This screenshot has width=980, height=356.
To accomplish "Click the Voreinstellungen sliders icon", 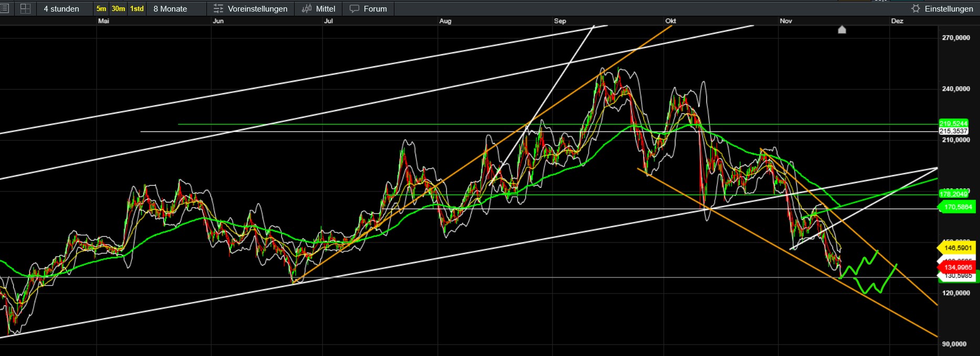I will [218, 8].
